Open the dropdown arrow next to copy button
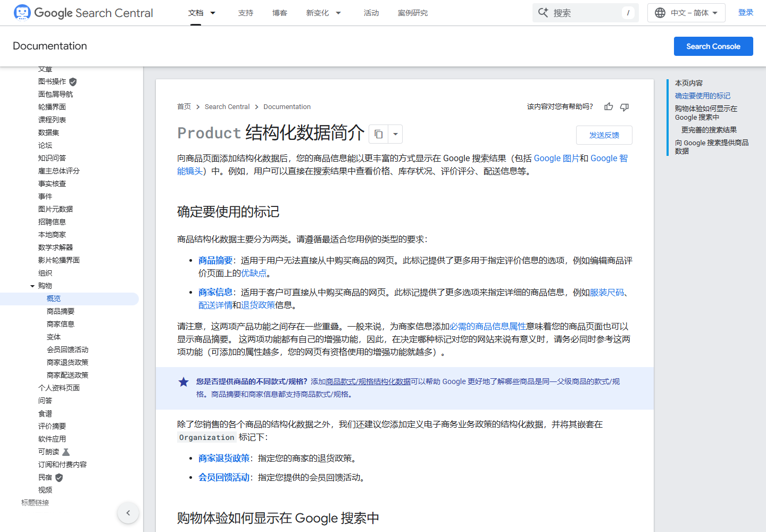Image resolution: width=766 pixels, height=532 pixels. [x=395, y=134]
